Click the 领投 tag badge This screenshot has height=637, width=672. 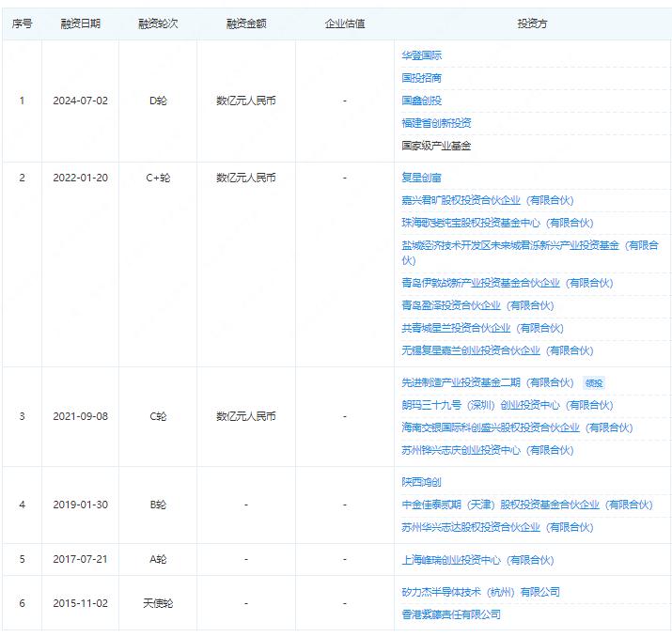click(x=594, y=383)
